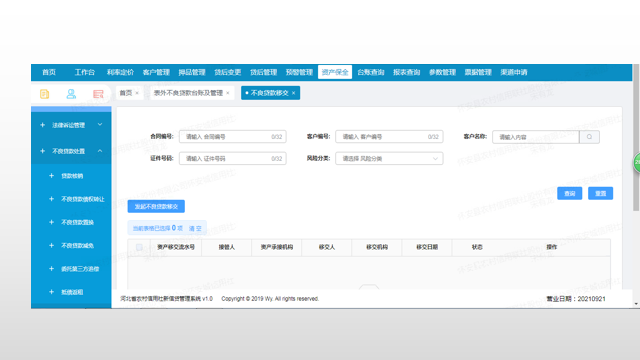
Task: Click the plus icon beside 不良贷款债权转让
Action: (51, 199)
